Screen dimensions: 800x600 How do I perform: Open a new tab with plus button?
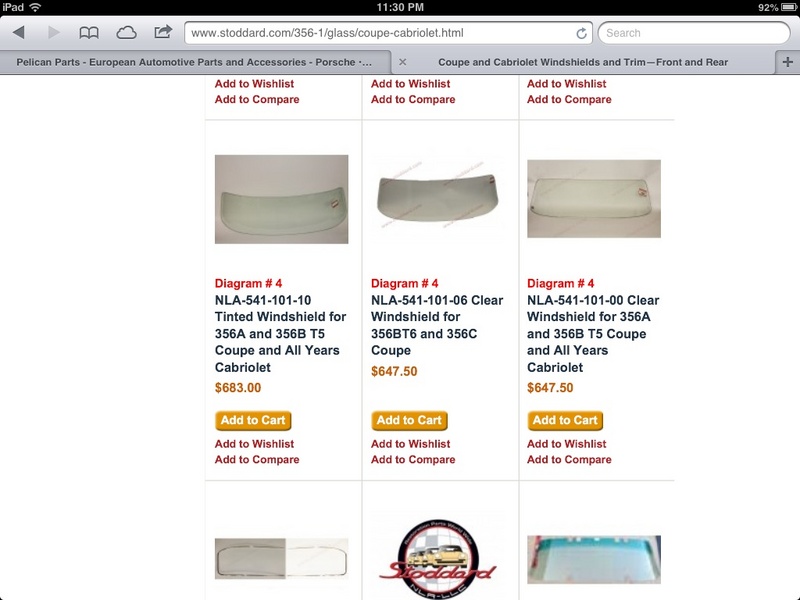pos(787,62)
